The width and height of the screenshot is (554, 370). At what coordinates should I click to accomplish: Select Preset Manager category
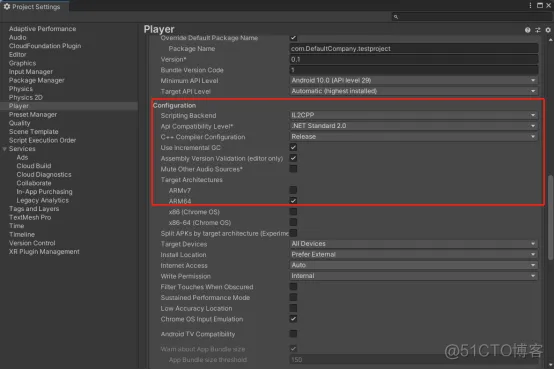[33, 114]
